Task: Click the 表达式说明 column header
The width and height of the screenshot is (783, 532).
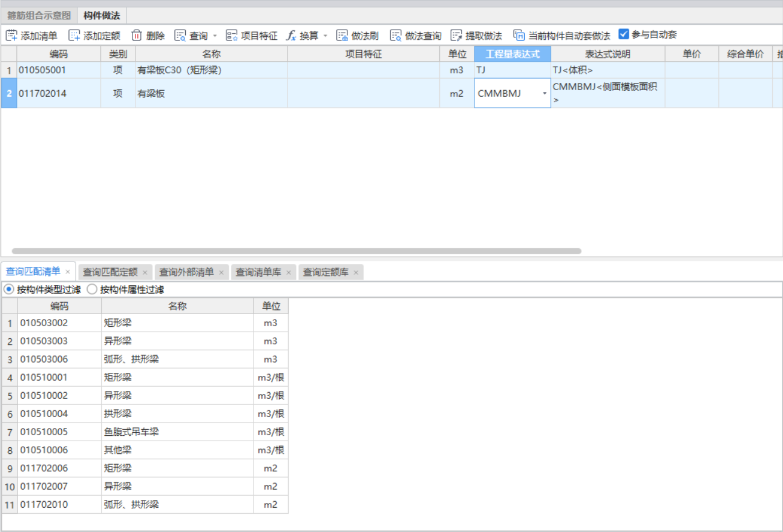Action: click(608, 54)
